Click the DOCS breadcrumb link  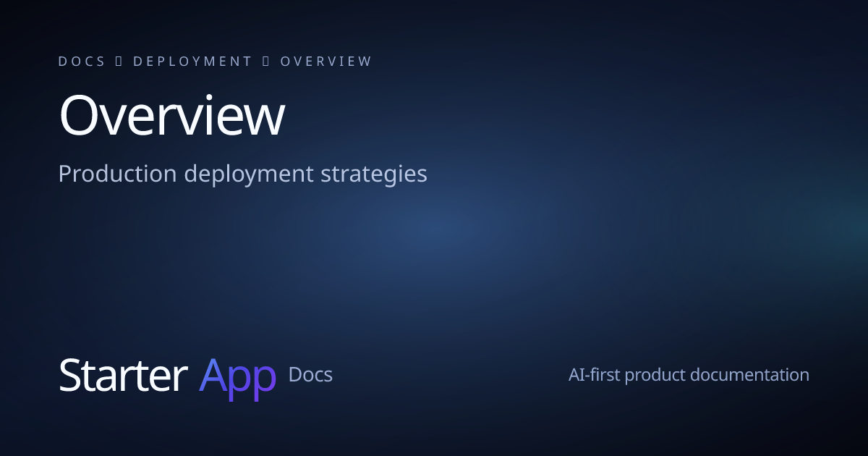(x=82, y=61)
